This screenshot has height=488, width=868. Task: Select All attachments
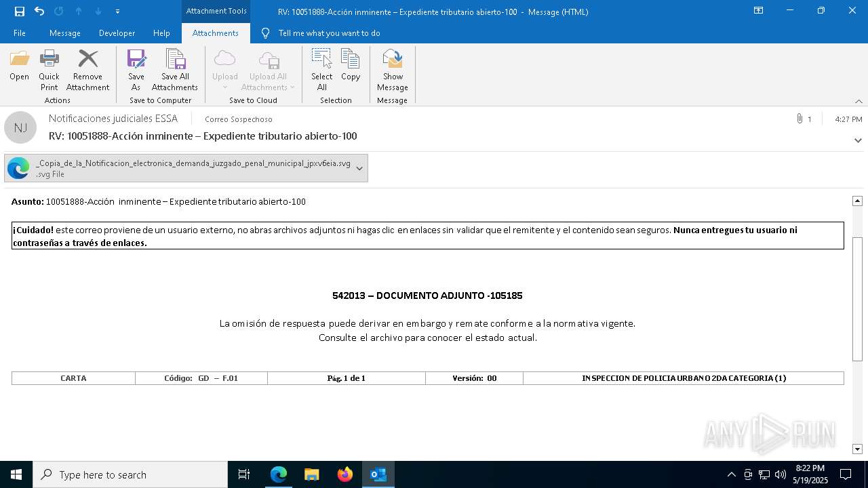[321, 70]
